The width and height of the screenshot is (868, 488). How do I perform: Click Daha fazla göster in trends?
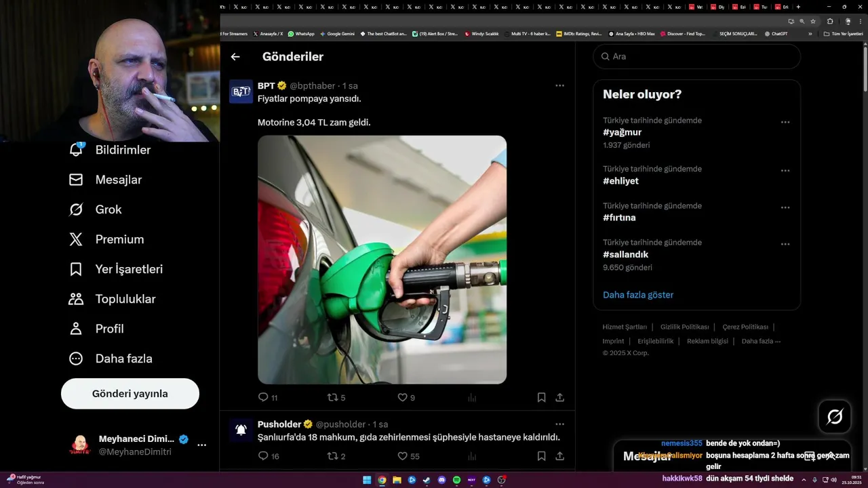point(638,295)
